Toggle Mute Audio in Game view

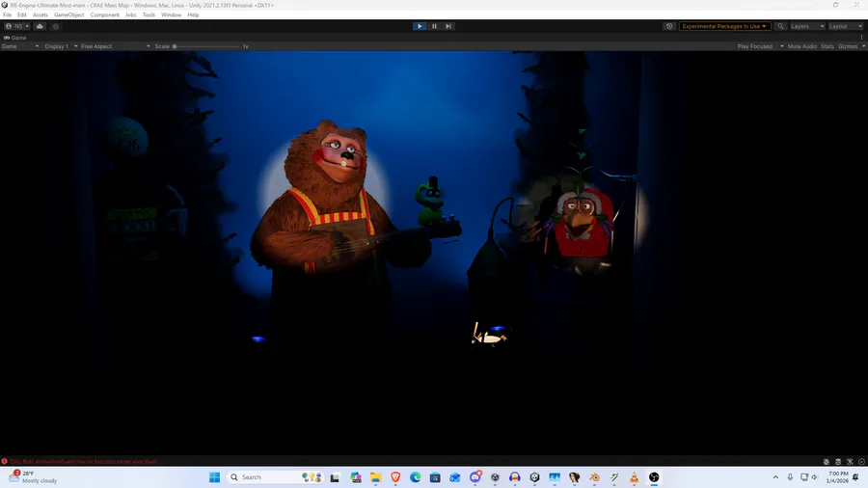(x=801, y=46)
